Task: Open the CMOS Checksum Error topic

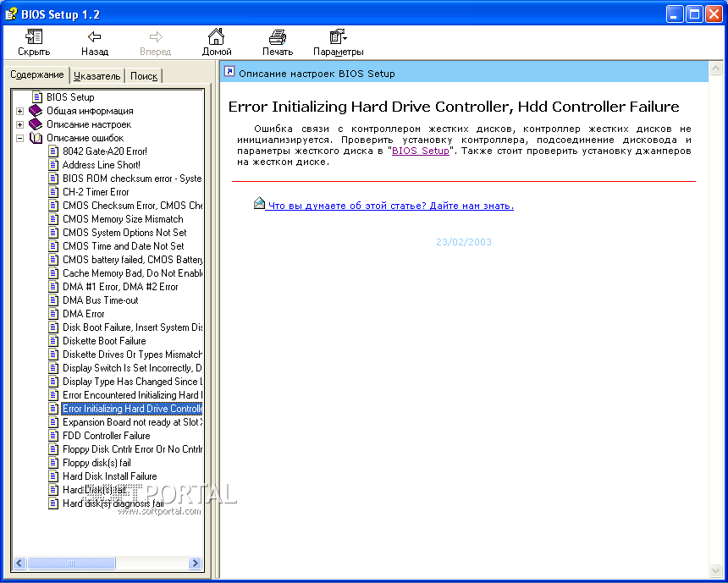Action: point(132,205)
